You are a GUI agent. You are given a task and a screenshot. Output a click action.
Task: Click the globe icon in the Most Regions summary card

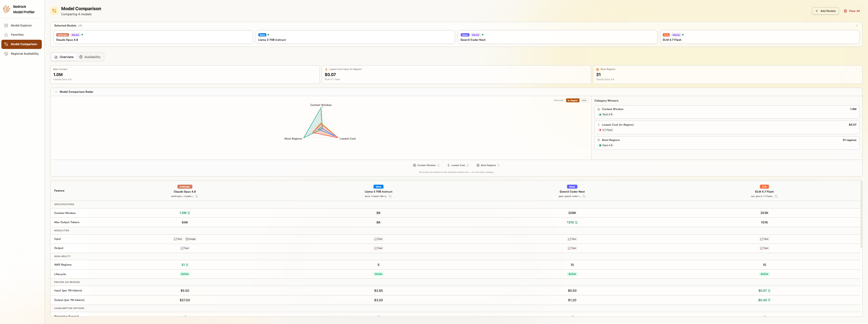[598, 69]
